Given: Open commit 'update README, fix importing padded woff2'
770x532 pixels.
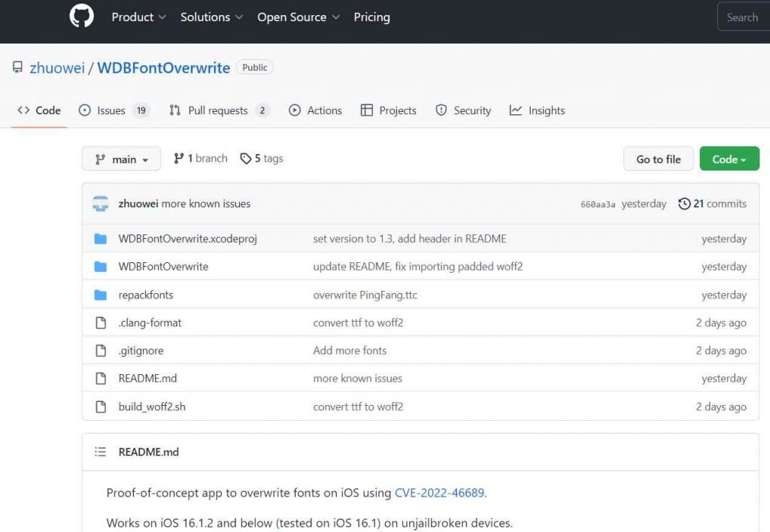Looking at the screenshot, I should tap(418, 267).
